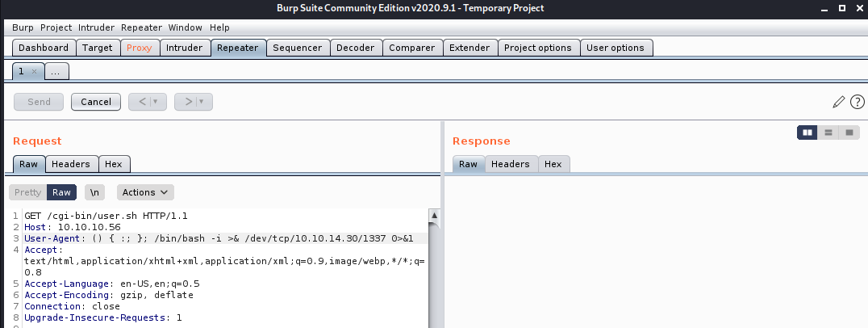The height and width of the screenshot is (328, 868).
Task: Switch to the Dashboard tab
Action: [44, 48]
